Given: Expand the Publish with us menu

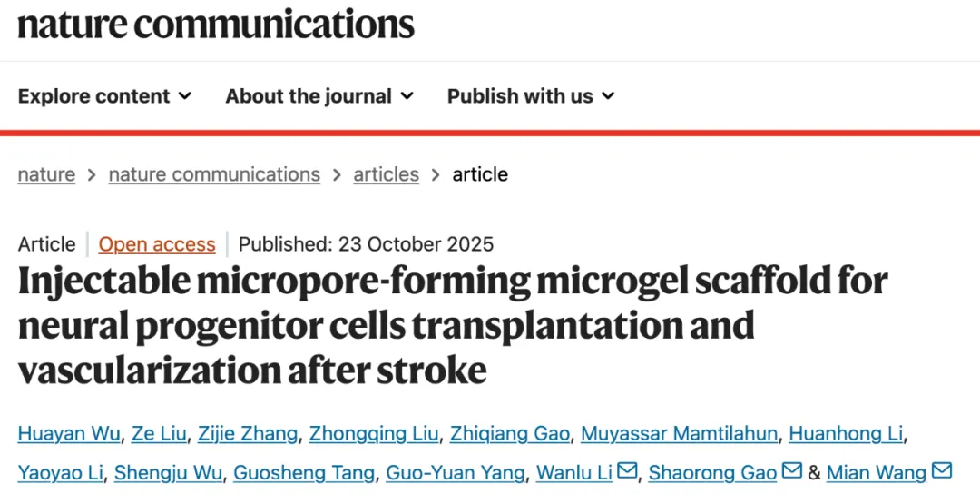Looking at the screenshot, I should pos(531,96).
